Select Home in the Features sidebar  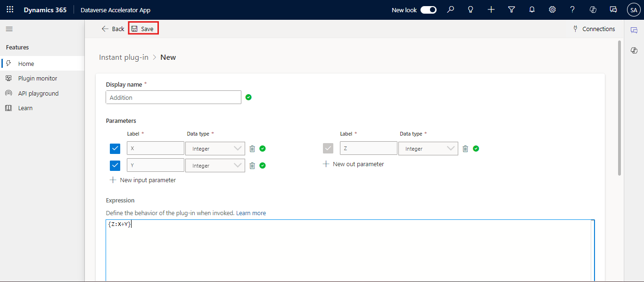point(26,64)
